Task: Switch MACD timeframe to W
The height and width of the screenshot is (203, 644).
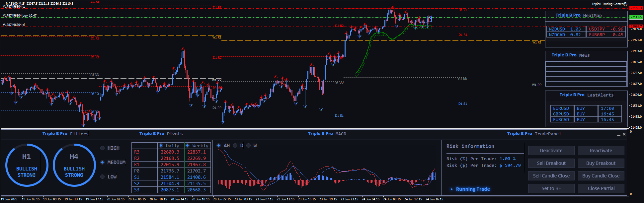Action: click(x=249, y=146)
